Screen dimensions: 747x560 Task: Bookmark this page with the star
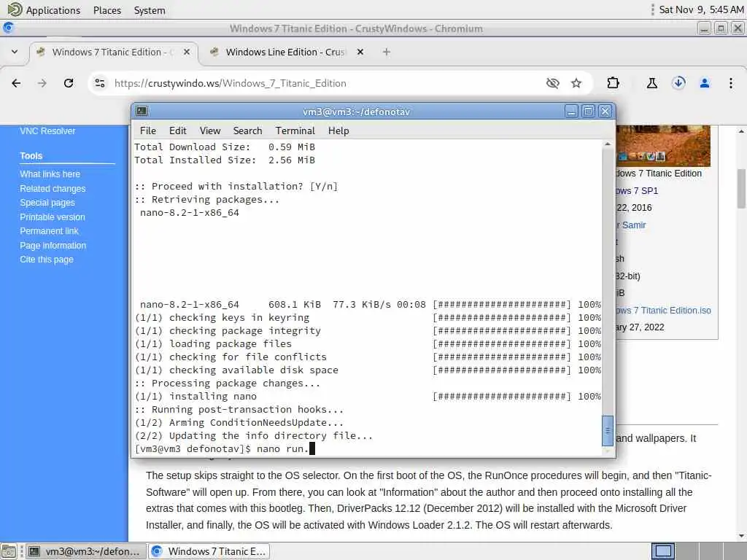click(x=576, y=83)
